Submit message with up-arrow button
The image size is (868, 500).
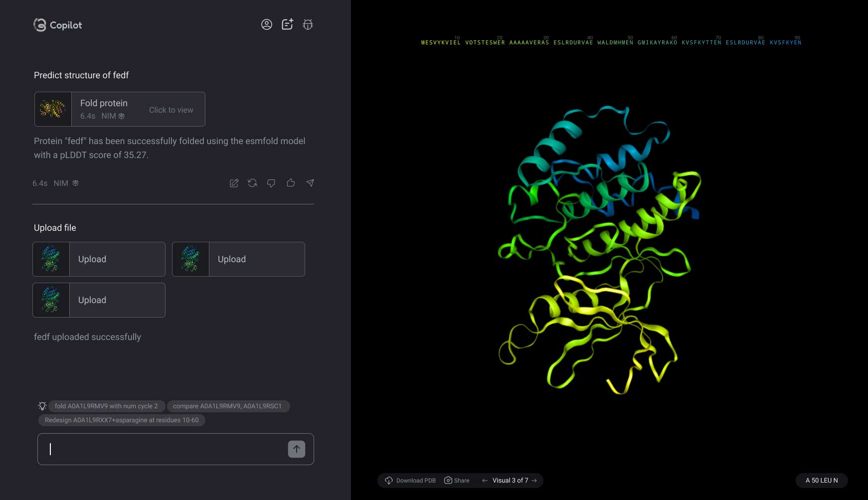(x=296, y=449)
